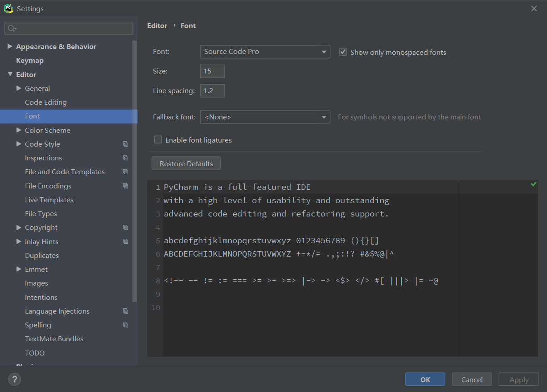Image resolution: width=547 pixels, height=392 pixels.
Task: Click preview line starting "advanced code editing"
Action: (276, 214)
